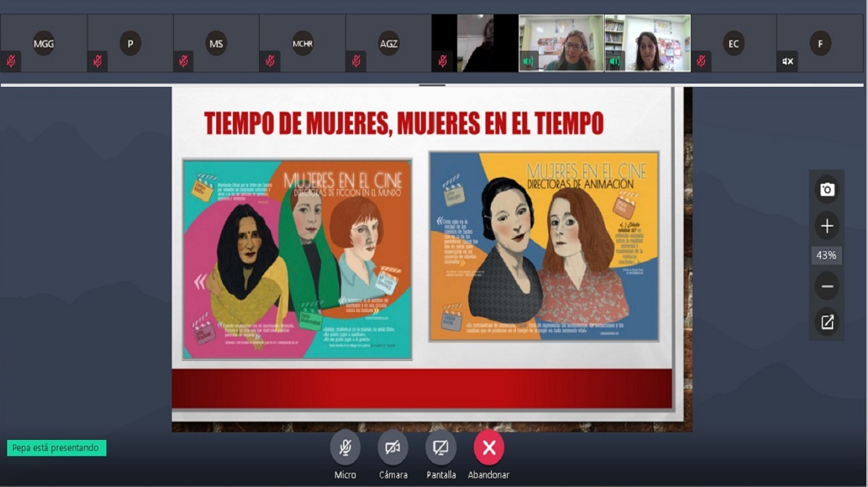Viewport: 868px width, 487px height.
Task: Zoom out with the minus button
Action: [827, 286]
